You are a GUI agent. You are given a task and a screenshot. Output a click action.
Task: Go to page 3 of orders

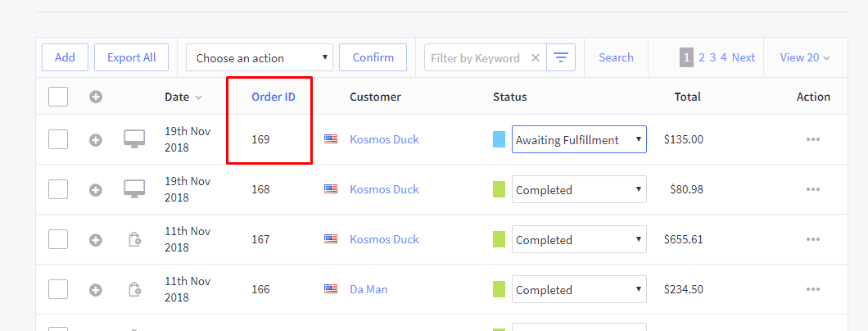point(713,57)
